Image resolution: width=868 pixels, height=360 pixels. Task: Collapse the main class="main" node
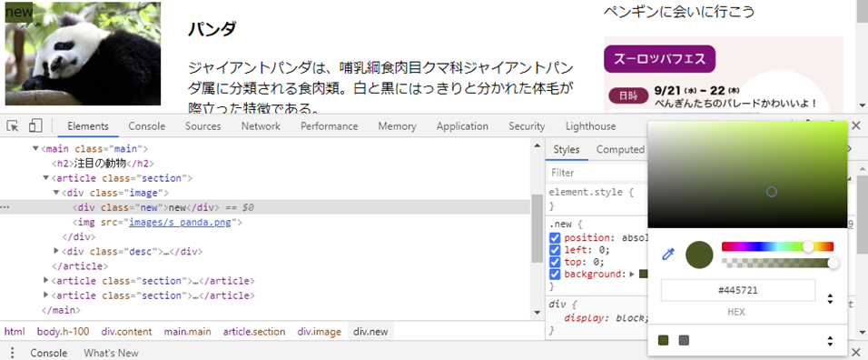point(36,148)
